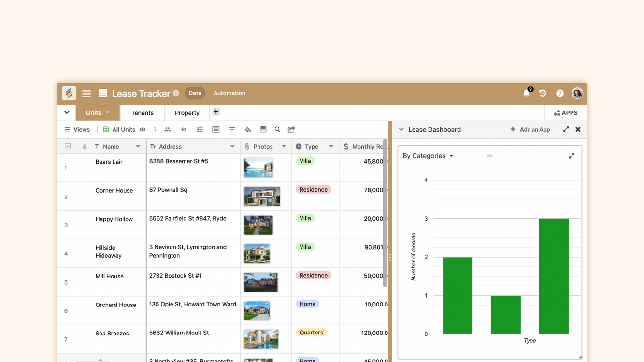Click the Villa tag for Bears Lair
Screen dimensions: 644x362
305,161
